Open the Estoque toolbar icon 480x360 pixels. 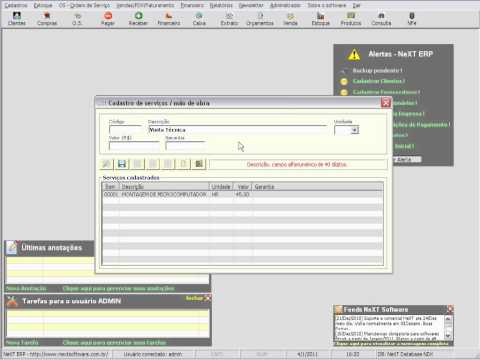point(321,19)
